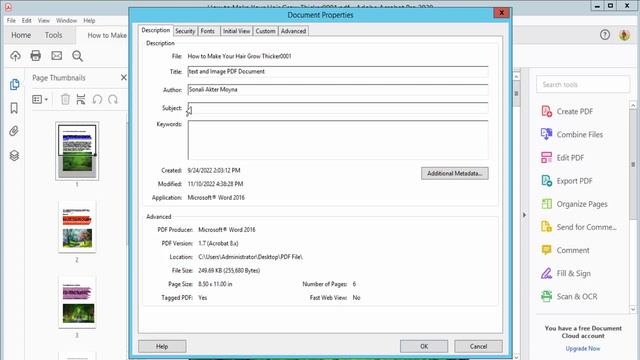Close the Document Properties dialog
Viewport: 640px width, 360px height.
(502, 13)
